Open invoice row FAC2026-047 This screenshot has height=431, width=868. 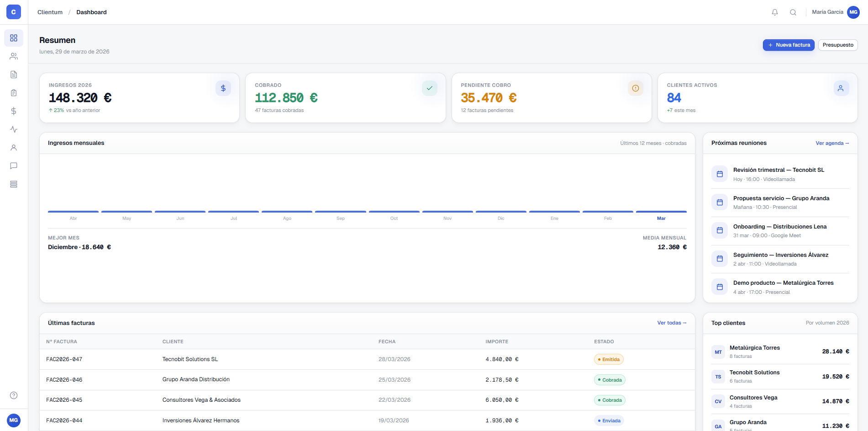[64, 359]
